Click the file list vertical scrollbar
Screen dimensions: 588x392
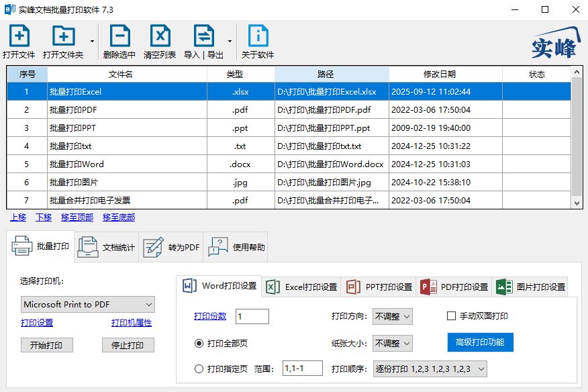(577, 138)
